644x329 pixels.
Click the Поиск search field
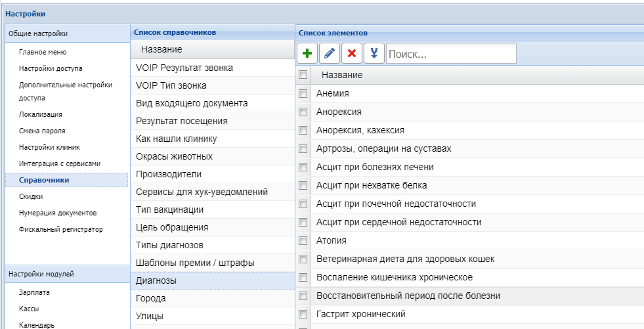point(450,53)
